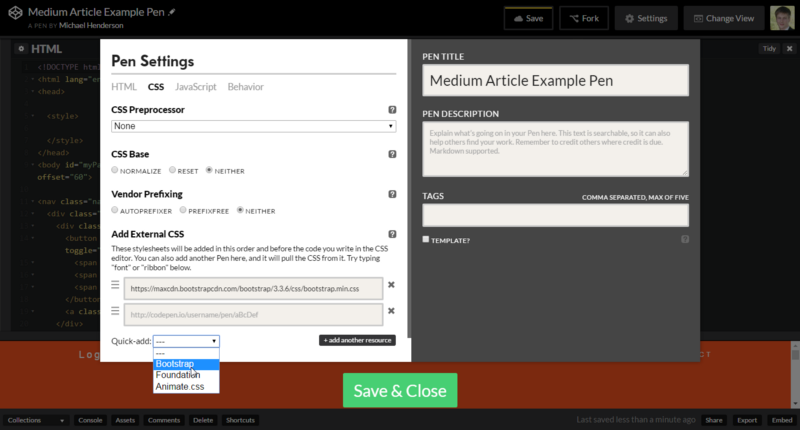Select the Autoprefixer radio option
The width and height of the screenshot is (800, 430).
115,211
